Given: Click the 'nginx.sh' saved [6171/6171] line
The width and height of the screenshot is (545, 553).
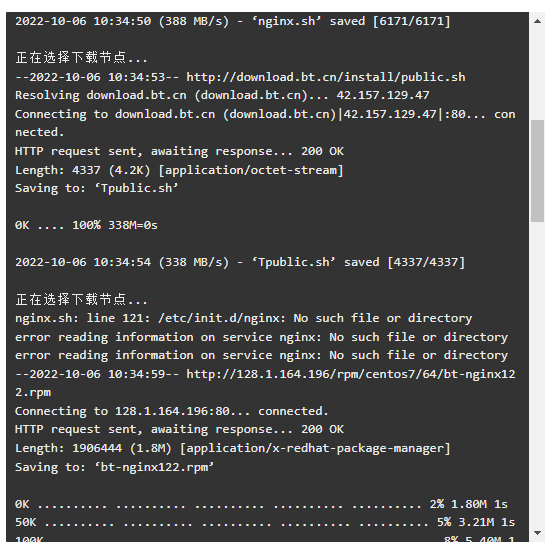Looking at the screenshot, I should (x=233, y=21).
